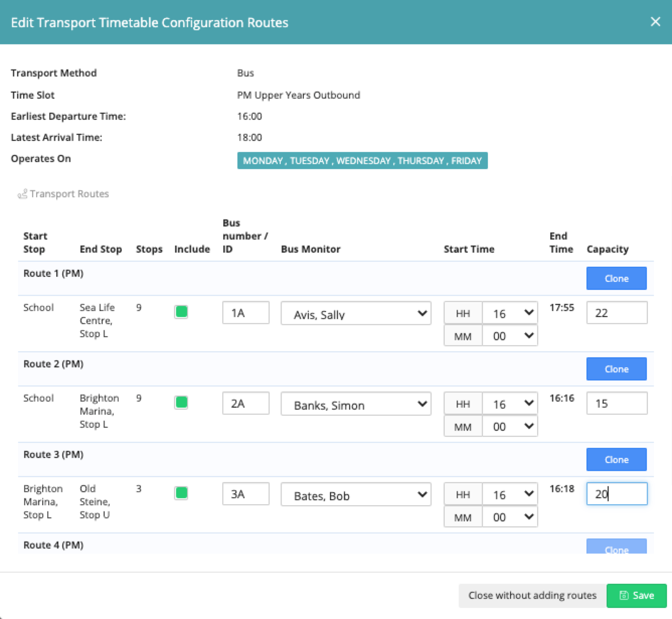
Task: Click Route 2 end stop Brighton Marina, Stop L
Action: tap(99, 411)
